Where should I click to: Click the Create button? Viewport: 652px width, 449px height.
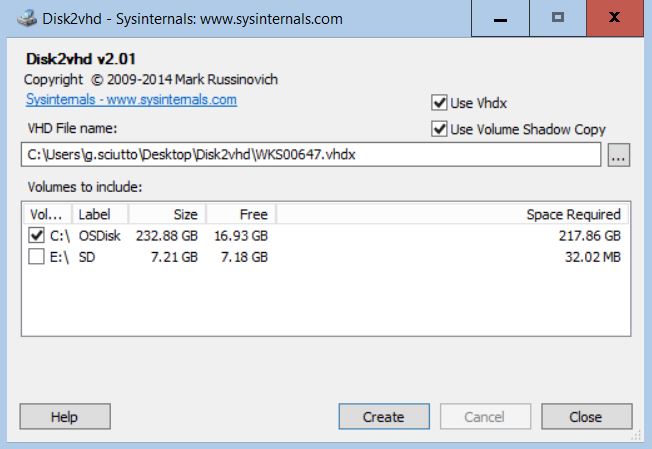click(x=384, y=417)
